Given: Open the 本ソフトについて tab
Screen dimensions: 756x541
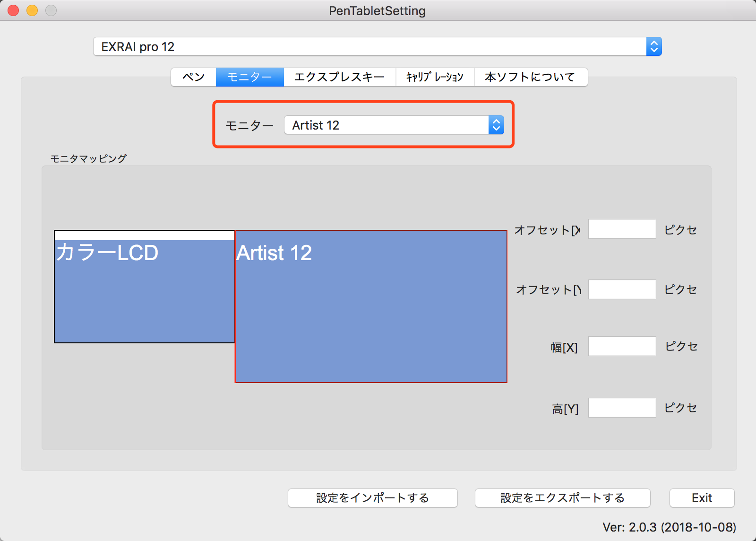Looking at the screenshot, I should pyautogui.click(x=531, y=77).
